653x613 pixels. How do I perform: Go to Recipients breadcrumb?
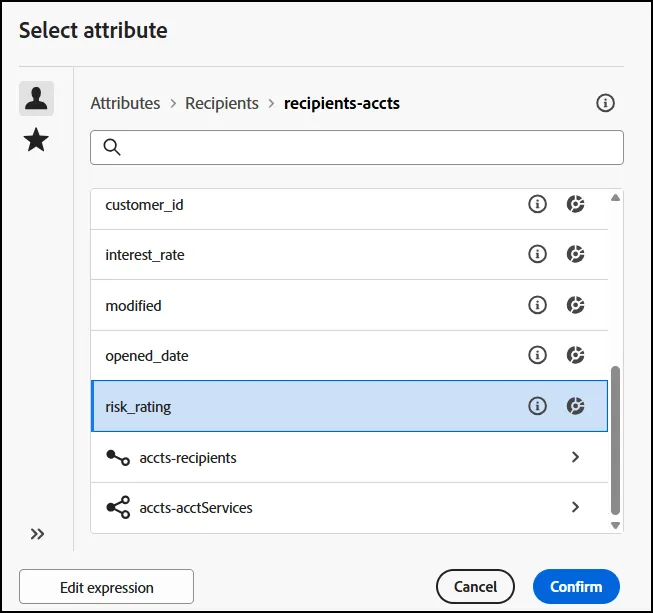222,103
